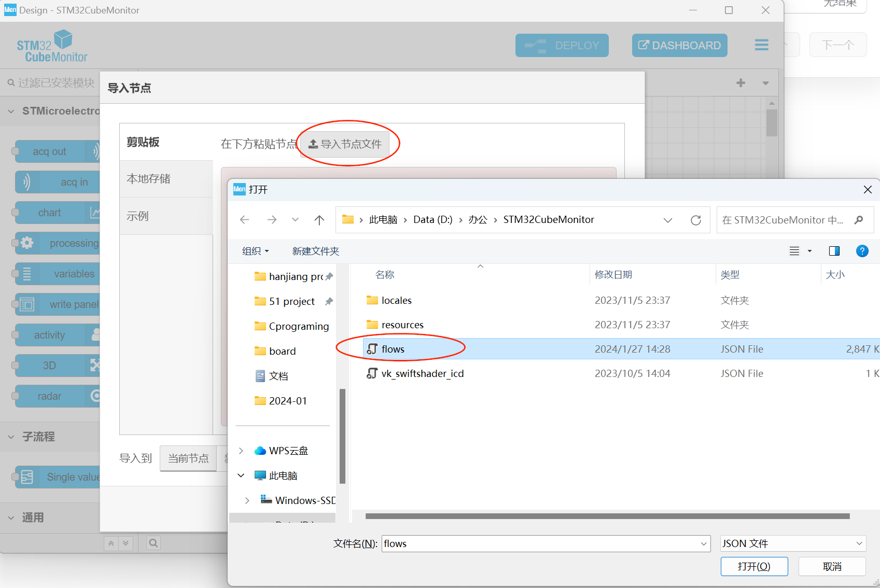Open the hamburger menu in CubeMonitor
The image size is (880, 588).
click(x=761, y=45)
